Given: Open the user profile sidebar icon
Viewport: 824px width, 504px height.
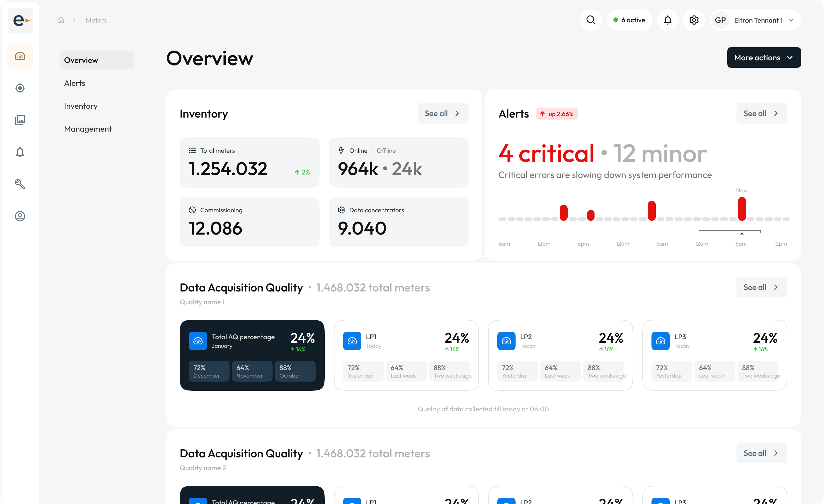Looking at the screenshot, I should coord(20,216).
